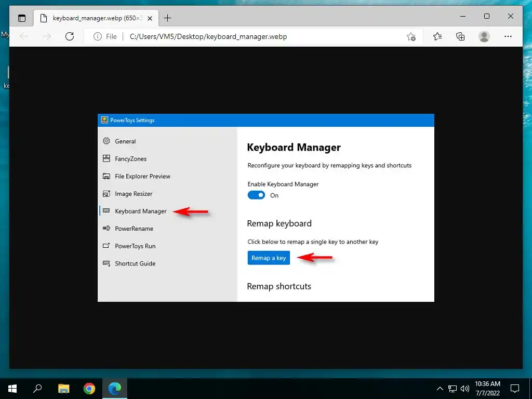The image size is (532, 399).
Task: Open Shortcut Guide settings
Action: (135, 263)
